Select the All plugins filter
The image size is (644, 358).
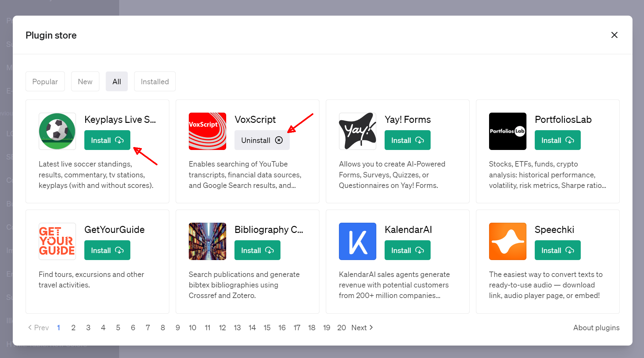[x=117, y=81]
